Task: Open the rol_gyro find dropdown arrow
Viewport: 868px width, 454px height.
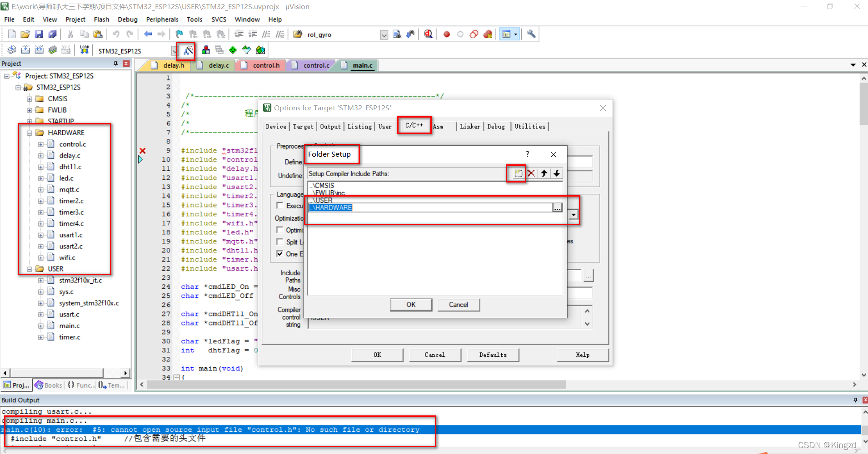Action: tap(384, 35)
